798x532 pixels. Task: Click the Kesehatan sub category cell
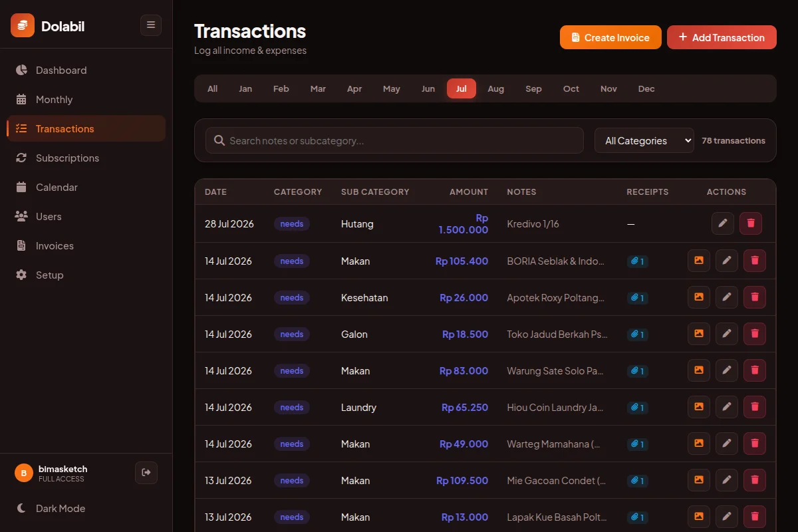point(364,297)
